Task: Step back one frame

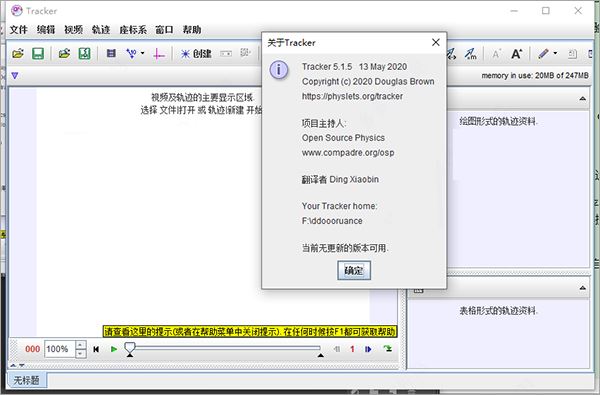Action: coord(337,349)
